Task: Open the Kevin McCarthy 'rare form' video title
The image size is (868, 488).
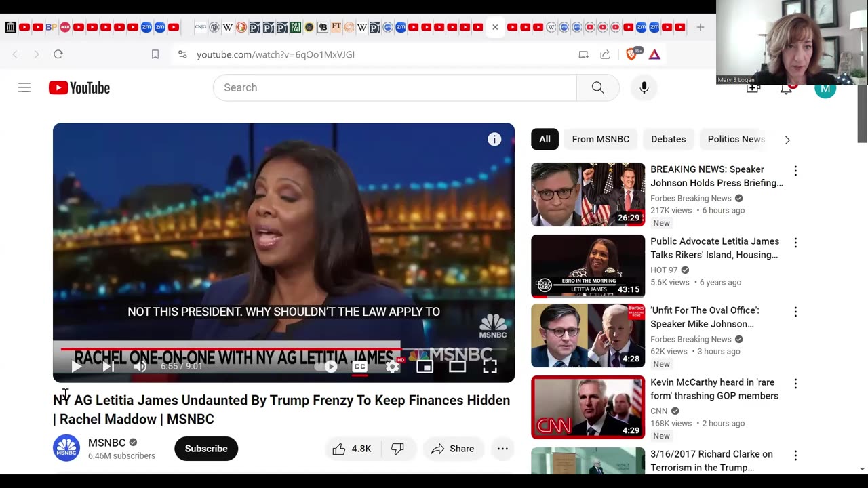Action: point(714,389)
